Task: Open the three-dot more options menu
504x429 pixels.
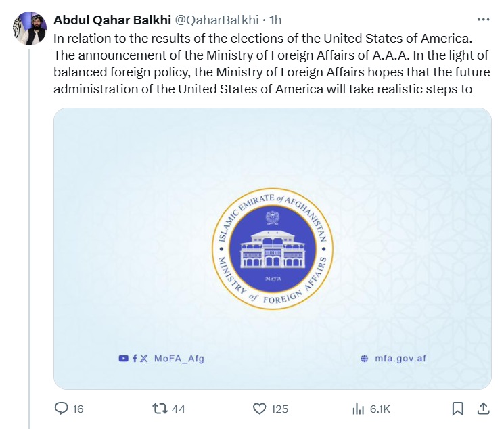Action: pos(484,20)
